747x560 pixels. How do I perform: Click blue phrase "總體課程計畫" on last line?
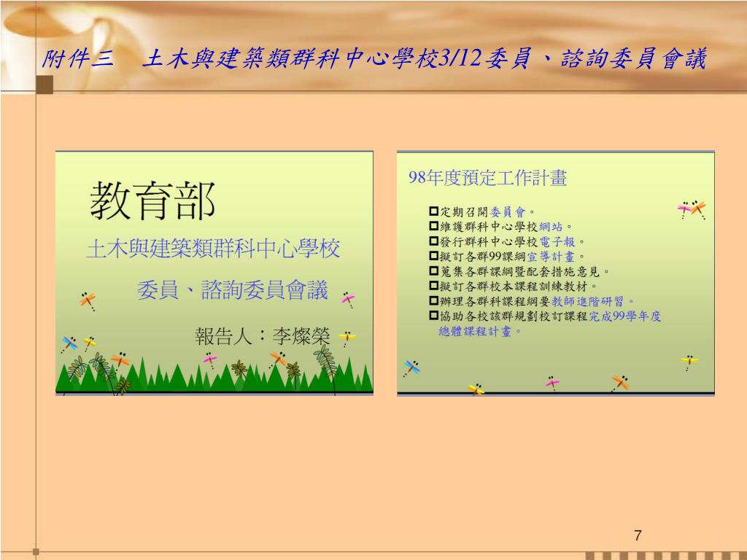[x=475, y=332]
